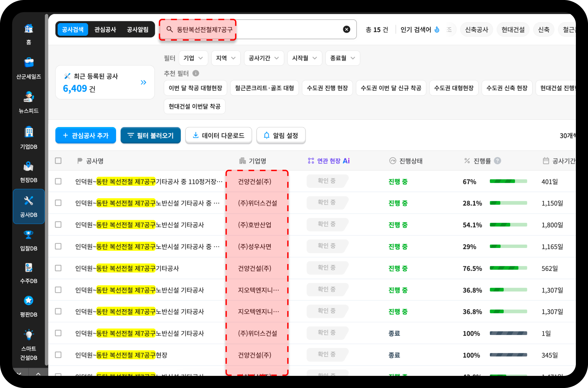Select popular keyword 현대건설
The image size is (588, 388).
click(513, 29)
